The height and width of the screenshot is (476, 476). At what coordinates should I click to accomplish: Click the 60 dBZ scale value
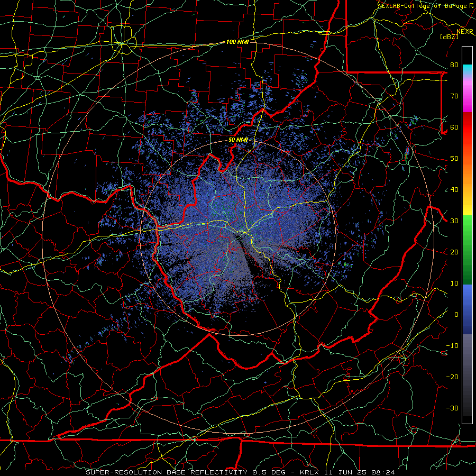(454, 127)
